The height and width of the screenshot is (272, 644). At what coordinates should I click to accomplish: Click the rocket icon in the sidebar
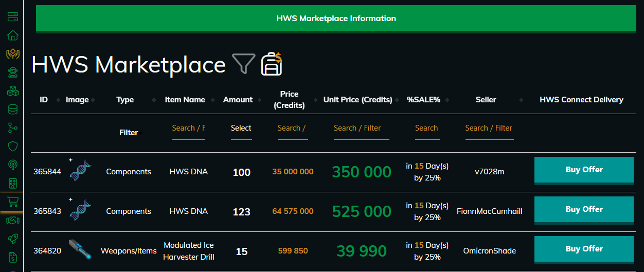point(13,239)
